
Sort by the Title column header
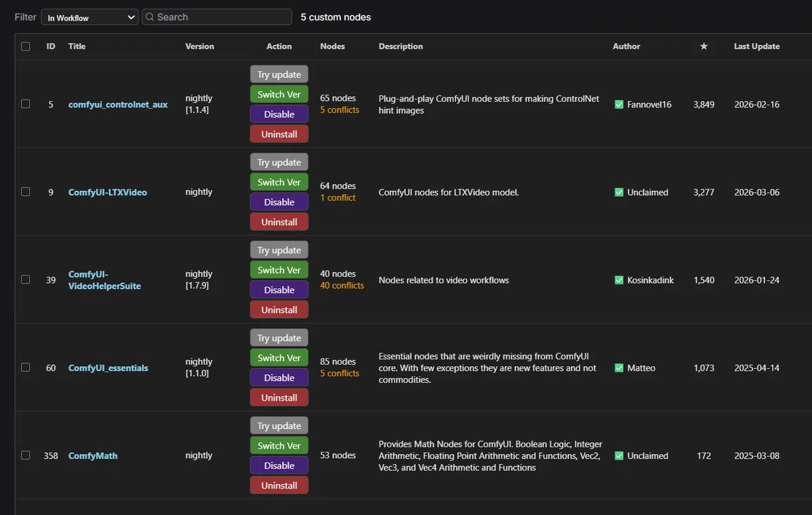pos(77,46)
